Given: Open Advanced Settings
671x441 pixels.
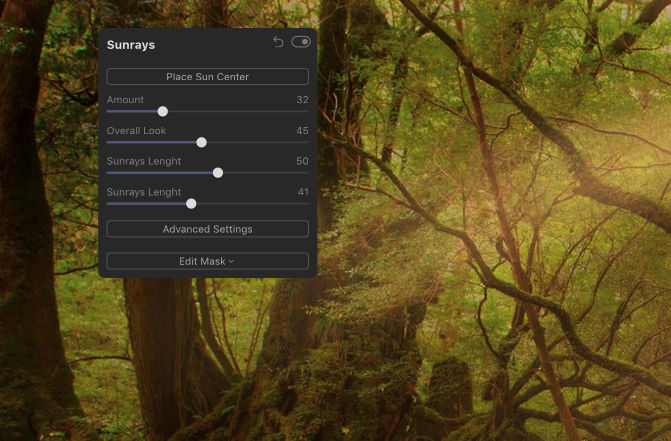Looking at the screenshot, I should 208,229.
